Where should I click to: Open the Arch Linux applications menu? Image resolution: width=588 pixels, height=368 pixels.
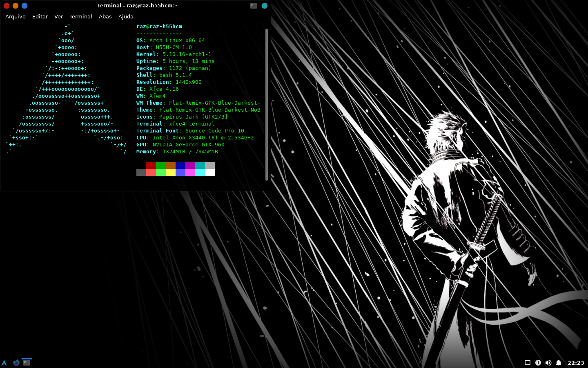pyautogui.click(x=4, y=362)
